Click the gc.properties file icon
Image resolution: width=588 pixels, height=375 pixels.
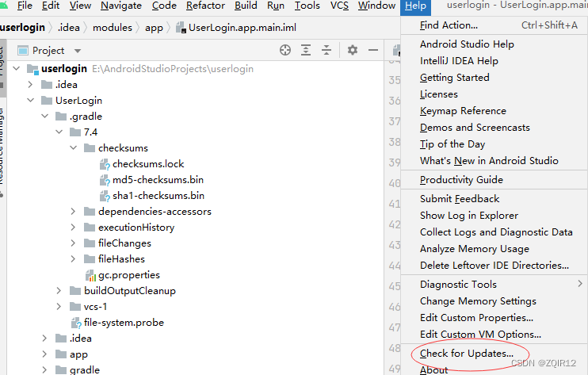[90, 275]
